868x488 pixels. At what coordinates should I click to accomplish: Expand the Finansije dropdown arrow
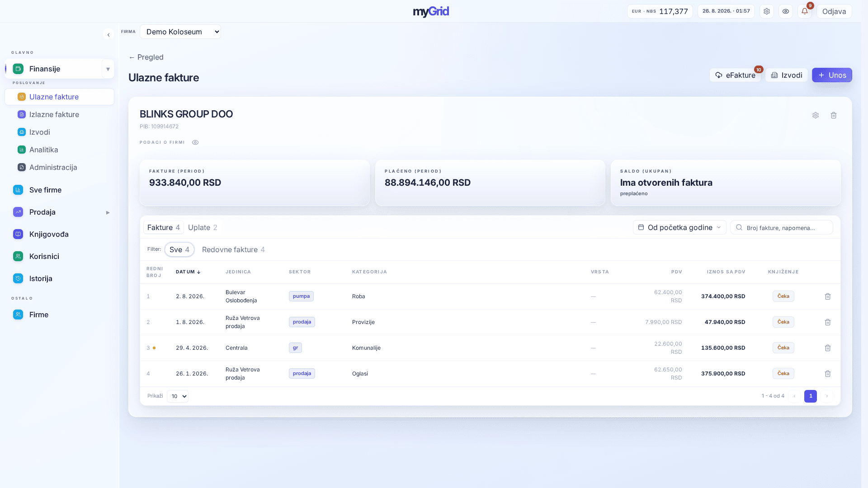(108, 69)
